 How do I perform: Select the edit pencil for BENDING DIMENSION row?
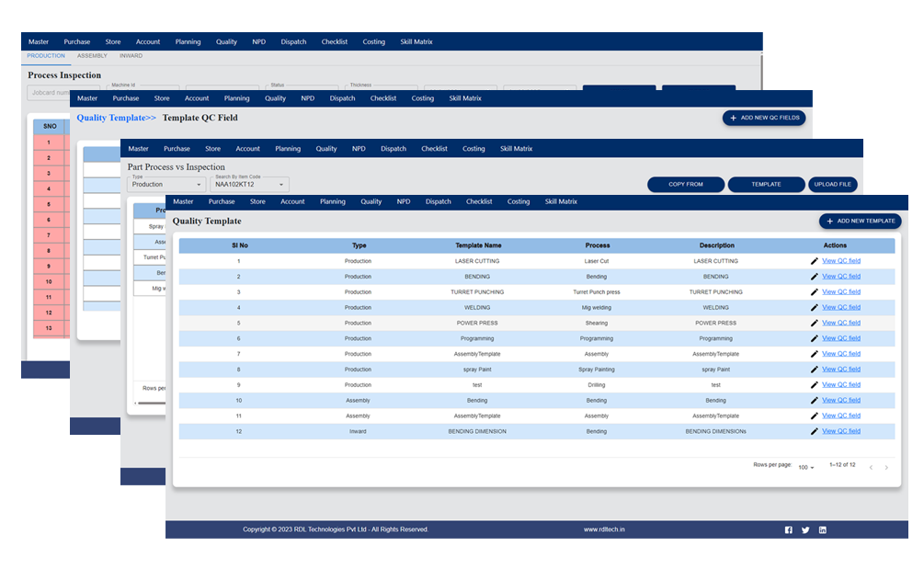tap(814, 430)
